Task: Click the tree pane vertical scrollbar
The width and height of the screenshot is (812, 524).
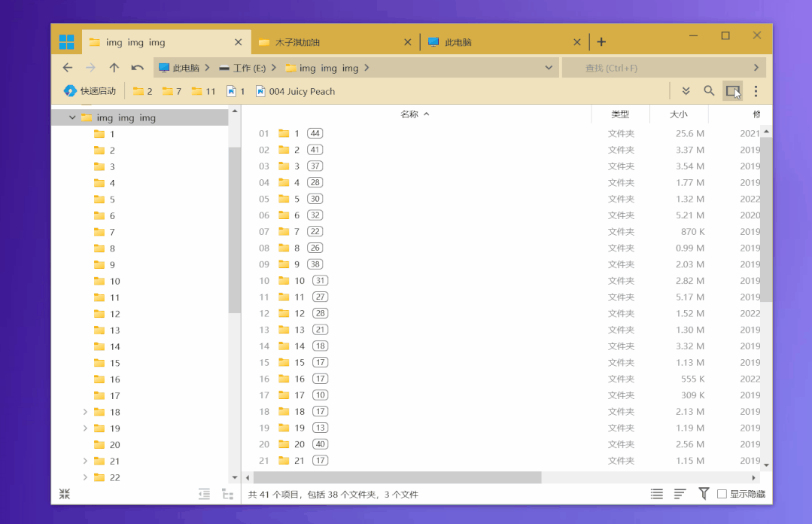Action: point(235,230)
